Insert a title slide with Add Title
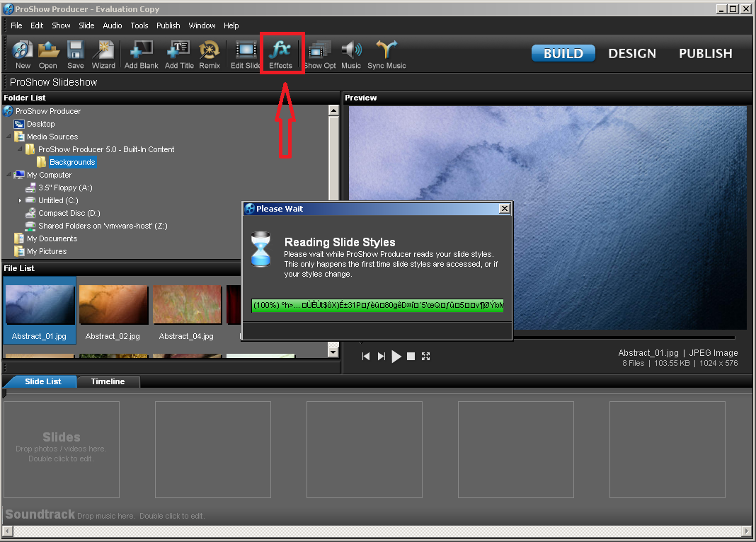756x542 pixels. (x=179, y=54)
